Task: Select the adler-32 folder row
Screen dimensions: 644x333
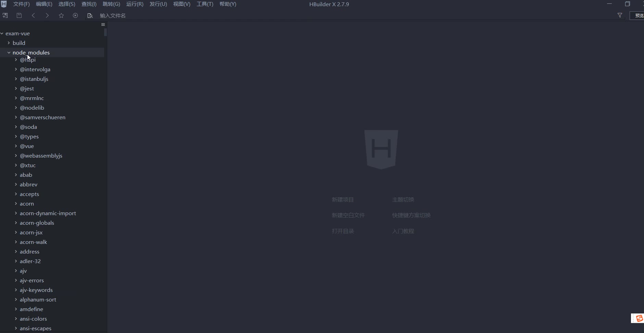Action: (52, 261)
